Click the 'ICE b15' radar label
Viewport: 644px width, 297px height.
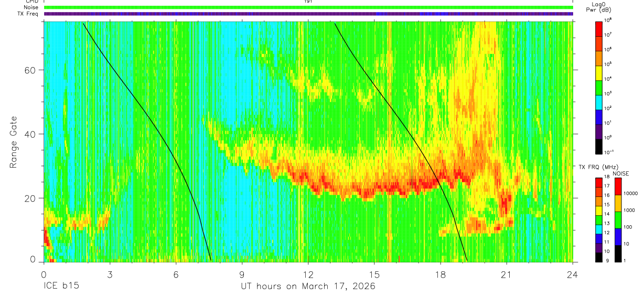point(61,287)
